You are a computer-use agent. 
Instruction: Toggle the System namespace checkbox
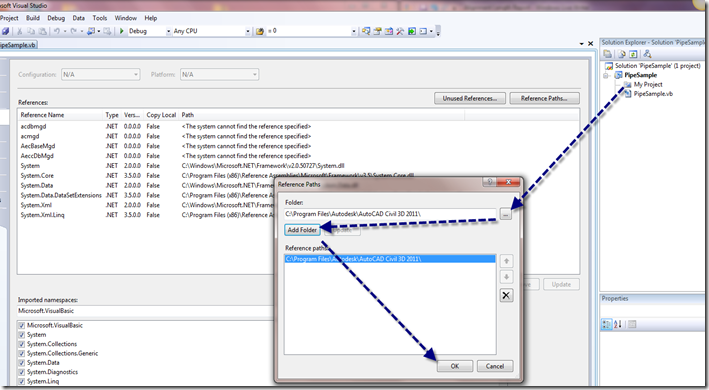click(x=22, y=335)
